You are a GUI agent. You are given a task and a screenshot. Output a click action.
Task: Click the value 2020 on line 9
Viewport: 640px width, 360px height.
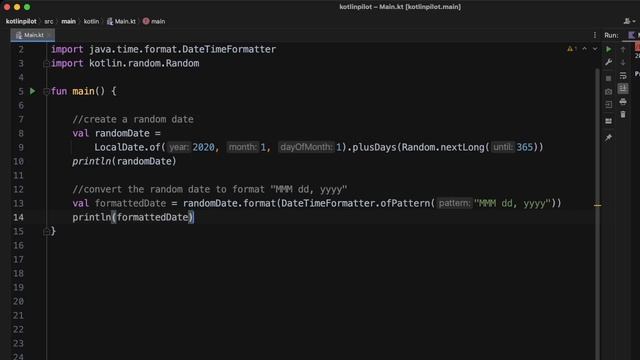pyautogui.click(x=203, y=147)
